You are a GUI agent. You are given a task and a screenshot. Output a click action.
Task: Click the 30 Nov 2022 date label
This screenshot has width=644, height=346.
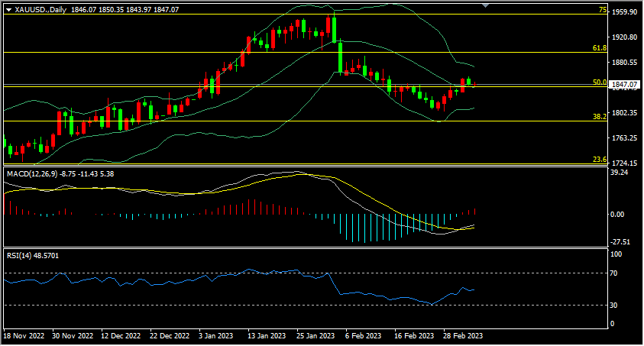pos(73,336)
